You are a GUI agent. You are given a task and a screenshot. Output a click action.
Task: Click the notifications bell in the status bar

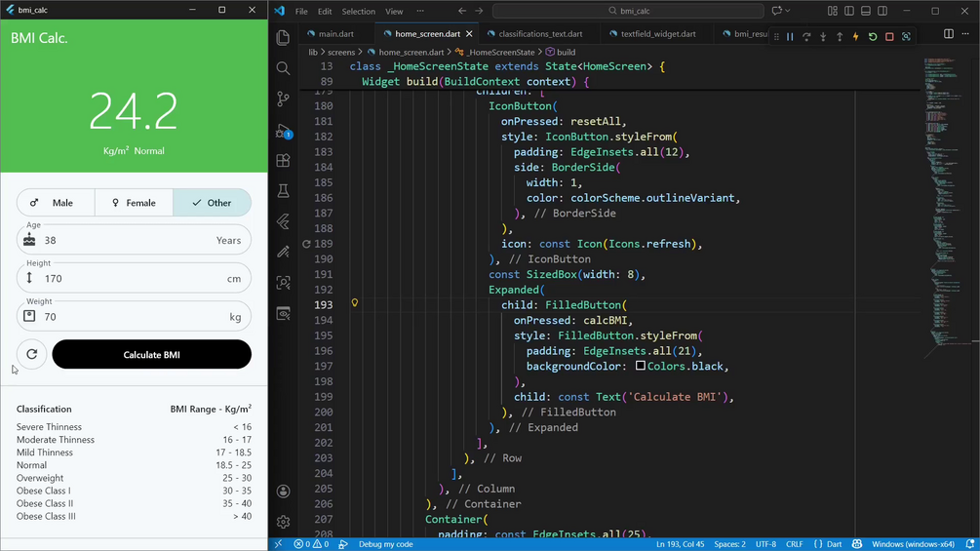click(x=969, y=544)
